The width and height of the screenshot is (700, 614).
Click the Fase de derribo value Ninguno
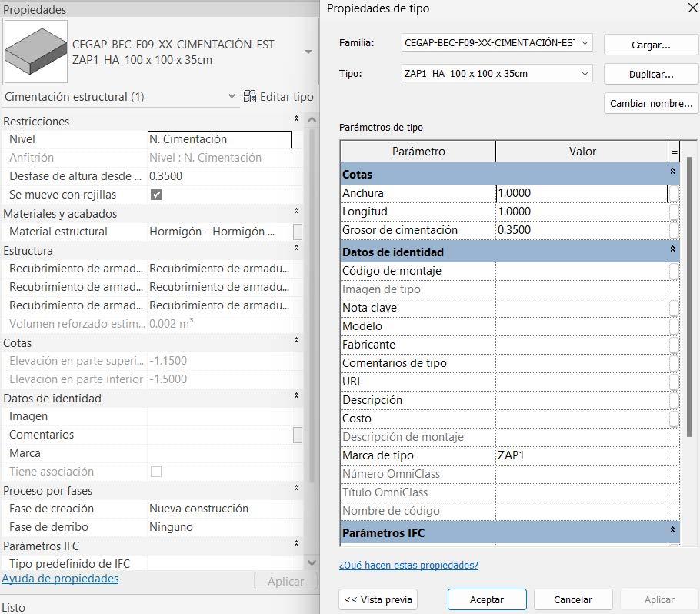click(219, 527)
